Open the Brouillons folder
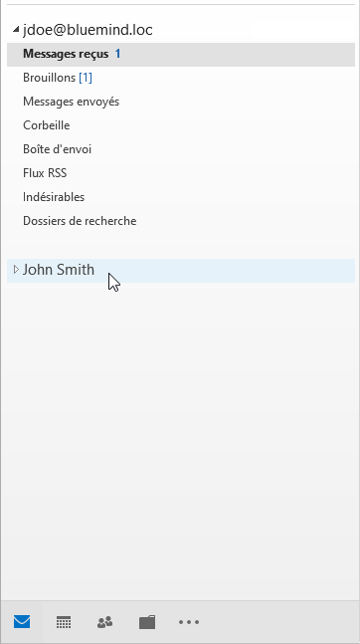The image size is (360, 644). click(x=181, y=78)
